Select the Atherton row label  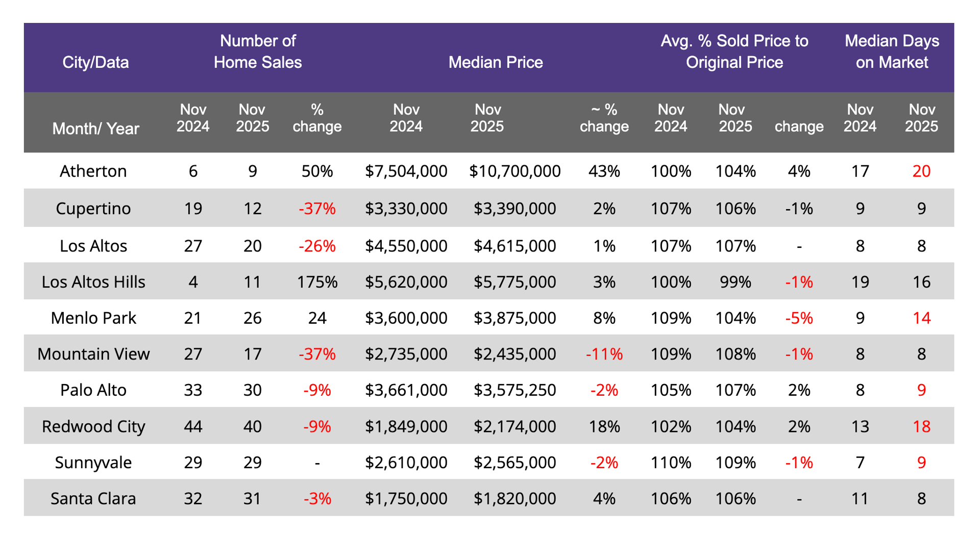pos(93,171)
